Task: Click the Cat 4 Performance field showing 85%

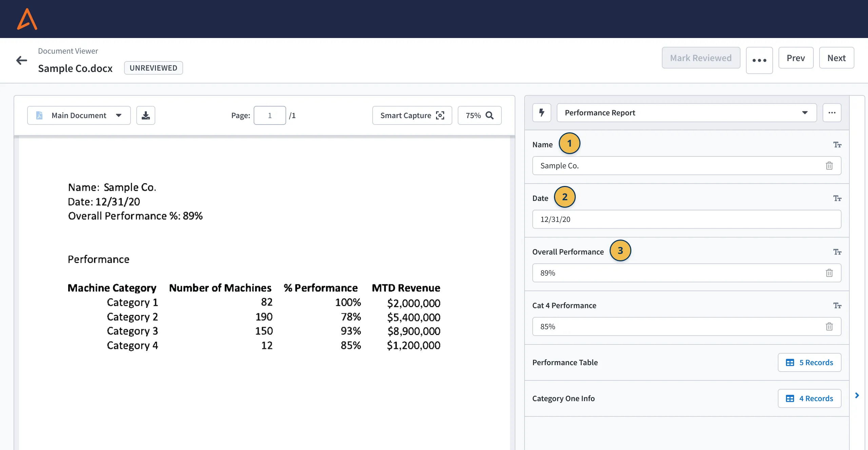Action: [687, 326]
